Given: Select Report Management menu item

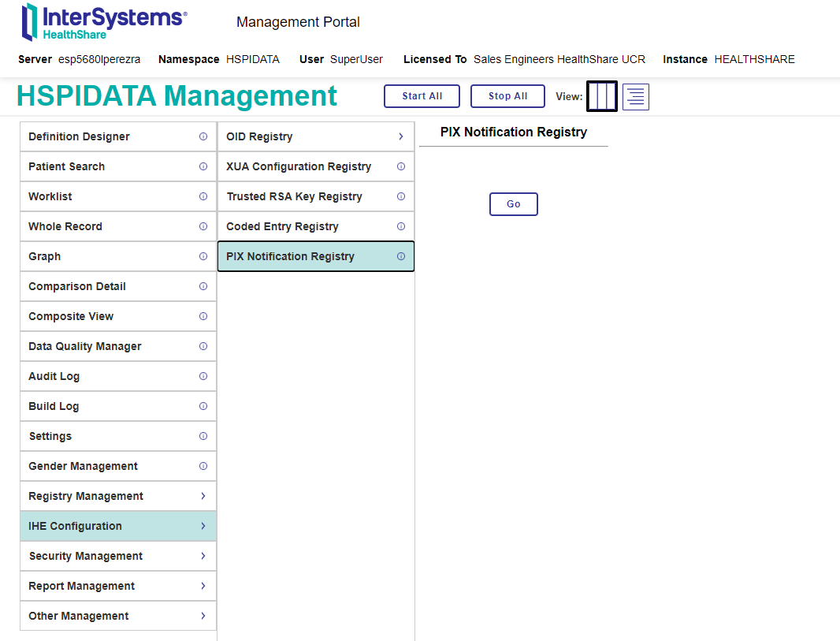Looking at the screenshot, I should (118, 587).
